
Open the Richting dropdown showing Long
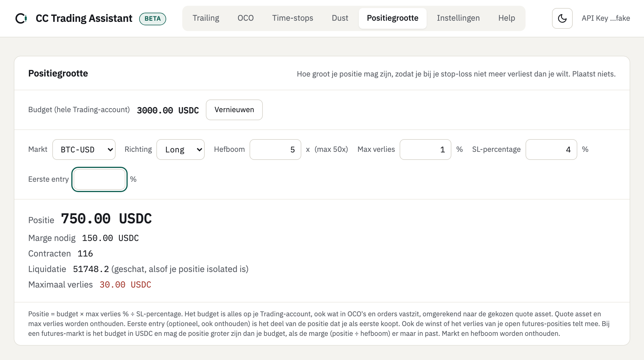point(181,150)
